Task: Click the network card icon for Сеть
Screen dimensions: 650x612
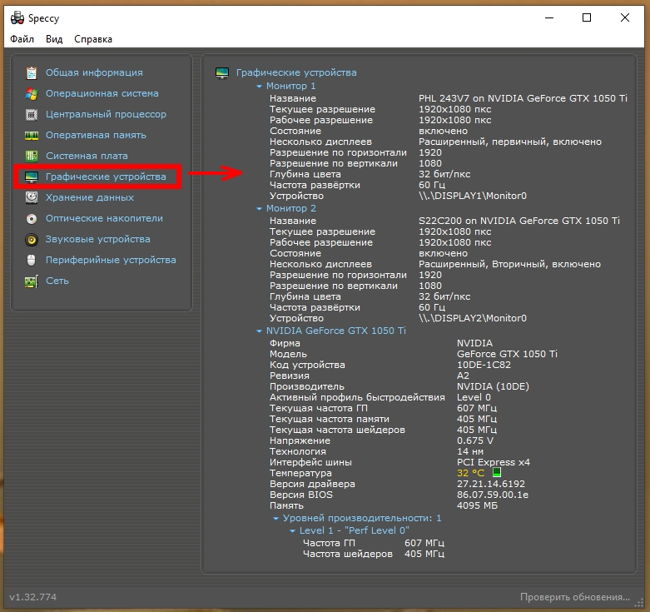Action: tap(32, 281)
